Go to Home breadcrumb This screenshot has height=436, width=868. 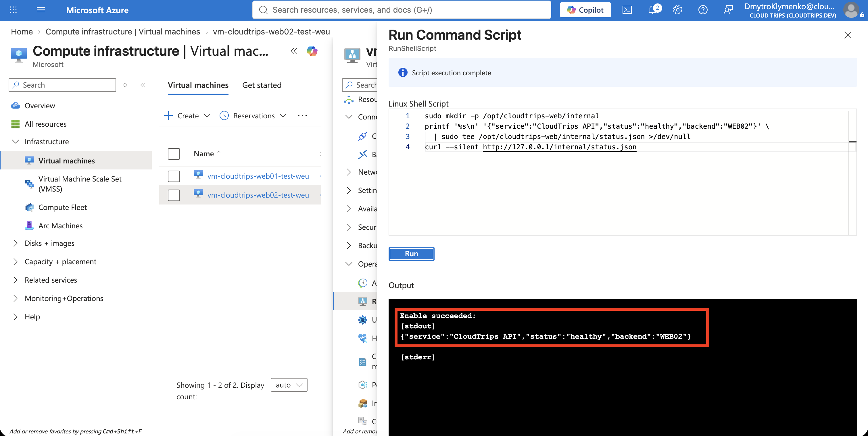point(22,32)
